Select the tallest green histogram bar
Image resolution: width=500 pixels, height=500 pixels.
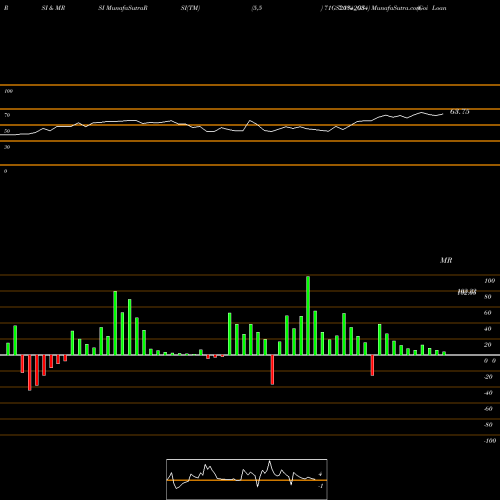pyautogui.click(x=308, y=315)
